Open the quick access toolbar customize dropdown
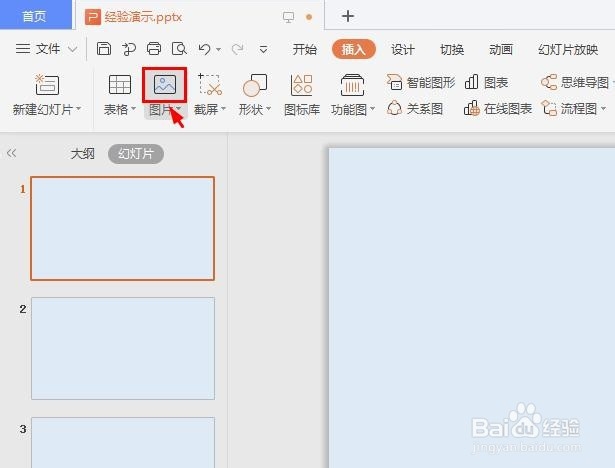Image resolution: width=615 pixels, height=468 pixels. 264,50
